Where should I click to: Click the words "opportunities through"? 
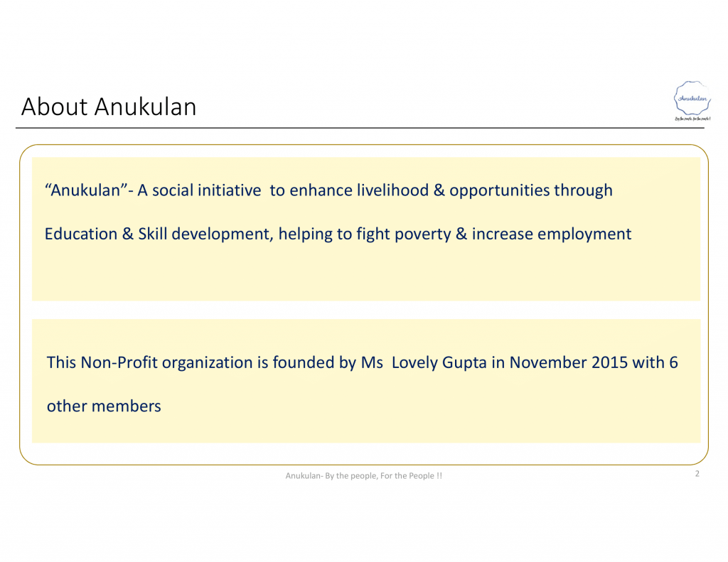530,190
